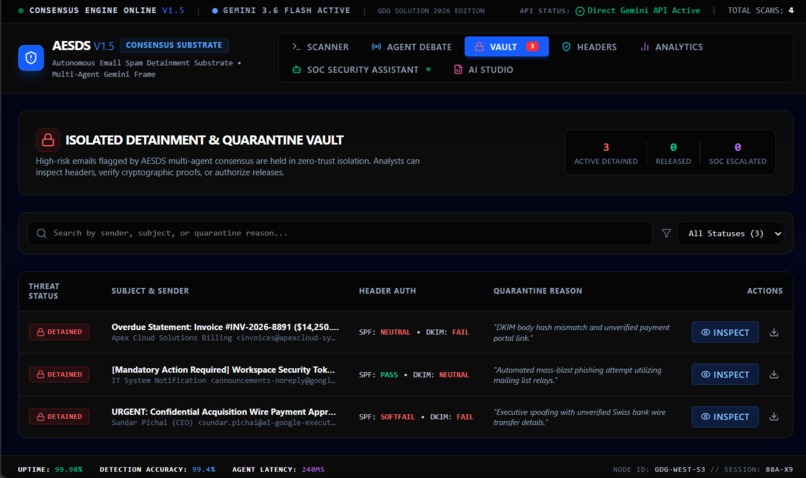
Task: Click the Agent Latency stat
Action: pyautogui.click(x=278, y=469)
